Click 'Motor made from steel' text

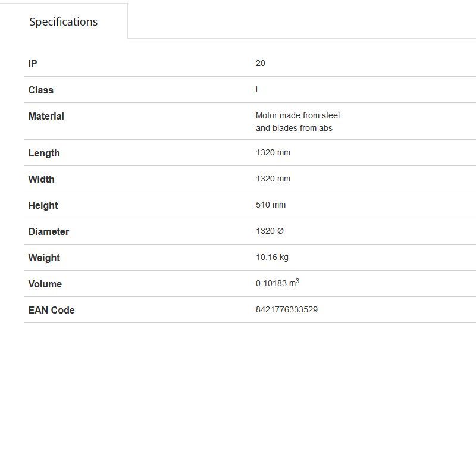pos(297,115)
